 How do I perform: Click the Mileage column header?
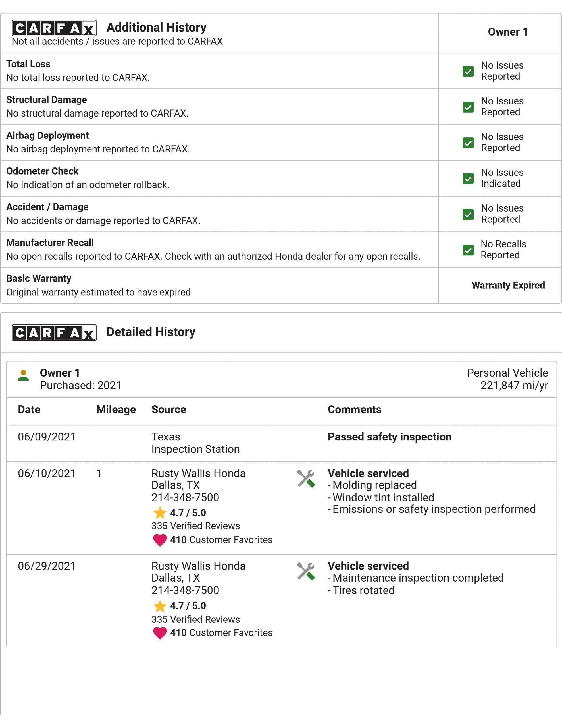click(116, 409)
